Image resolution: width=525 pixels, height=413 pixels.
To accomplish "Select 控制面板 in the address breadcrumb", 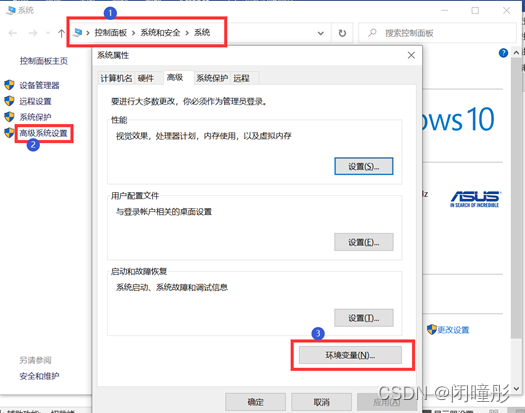I will tap(110, 32).
